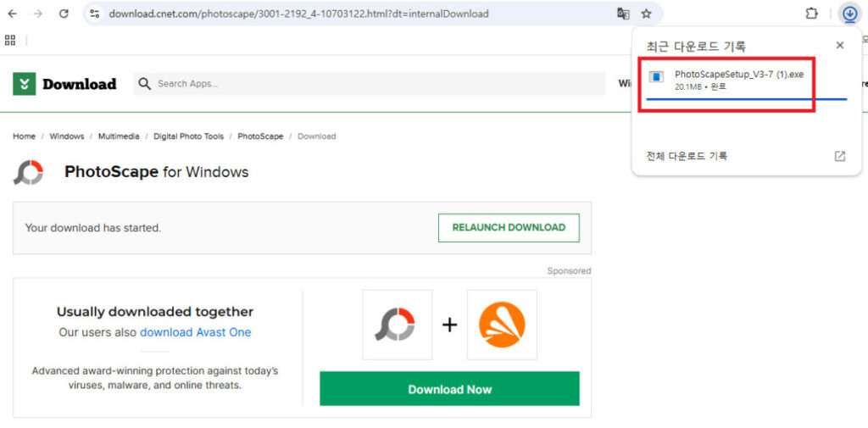
Task: Click Your download has started message
Action: 93,228
